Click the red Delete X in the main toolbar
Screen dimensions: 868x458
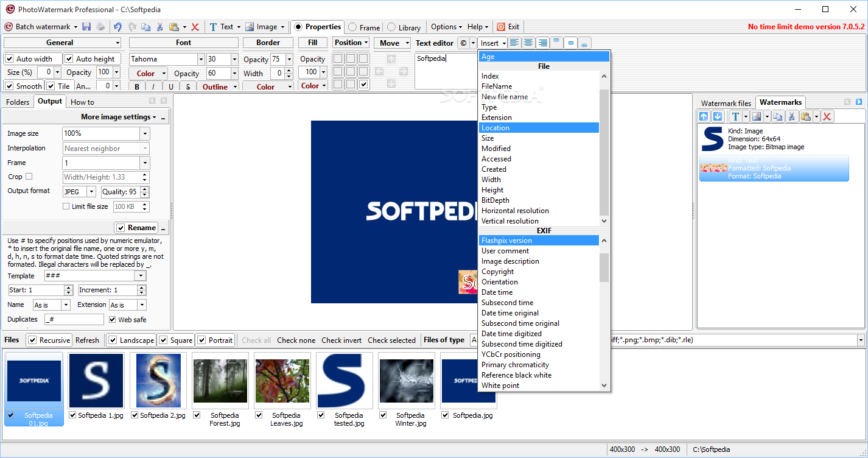[x=195, y=27]
